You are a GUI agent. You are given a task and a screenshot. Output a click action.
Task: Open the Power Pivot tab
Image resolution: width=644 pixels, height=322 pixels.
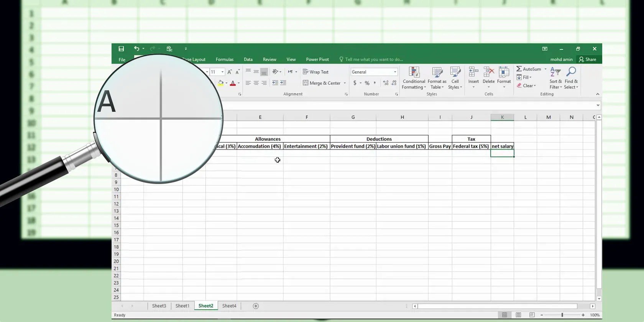(x=317, y=59)
